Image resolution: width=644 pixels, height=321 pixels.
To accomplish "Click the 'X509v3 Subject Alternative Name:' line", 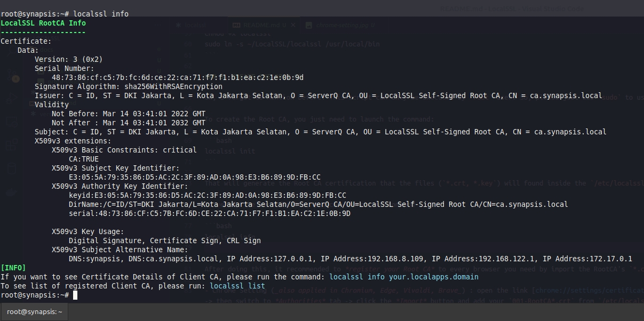I will (120, 250).
